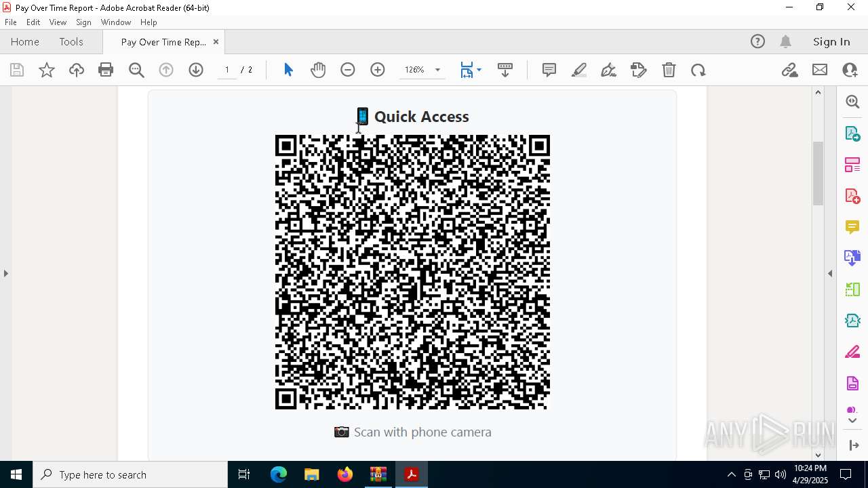Delete with trash icon

pos(669,70)
